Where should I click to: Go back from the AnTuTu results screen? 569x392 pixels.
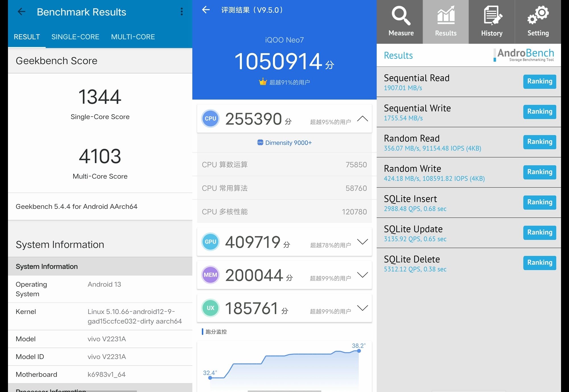[206, 10]
